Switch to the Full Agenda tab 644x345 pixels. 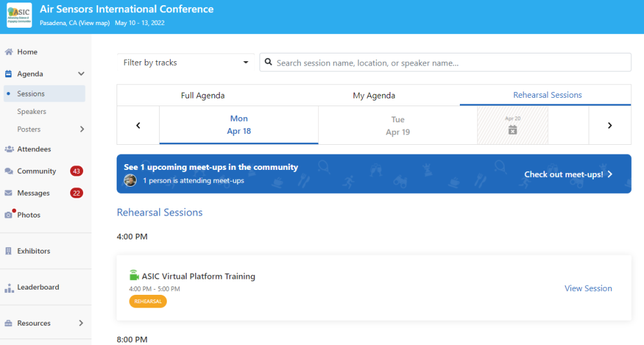pos(203,96)
